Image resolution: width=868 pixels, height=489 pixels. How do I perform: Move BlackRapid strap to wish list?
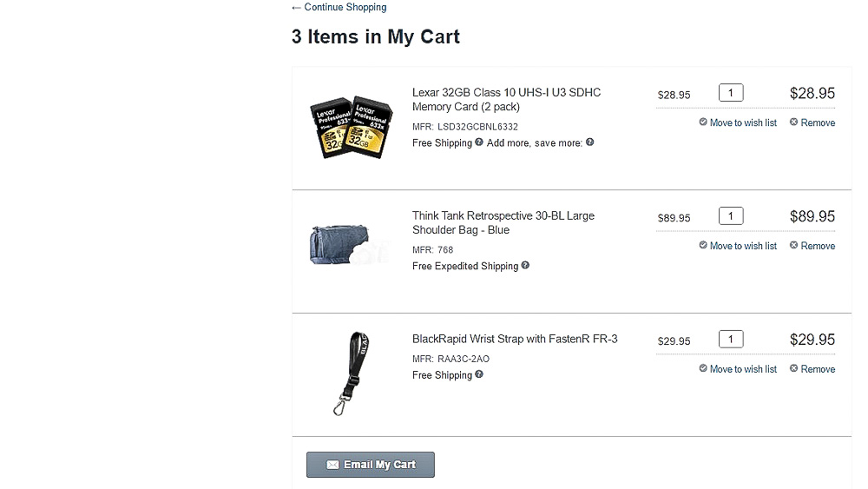coord(738,370)
